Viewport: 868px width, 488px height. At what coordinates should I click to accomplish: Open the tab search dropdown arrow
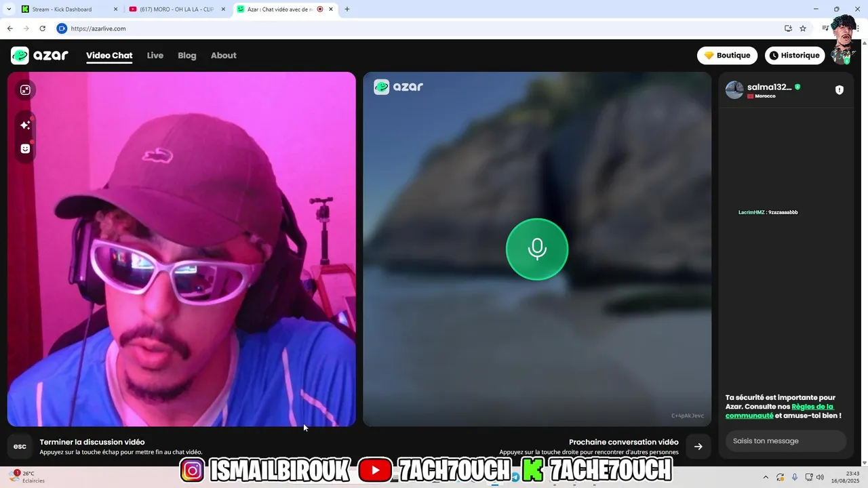pos(9,9)
